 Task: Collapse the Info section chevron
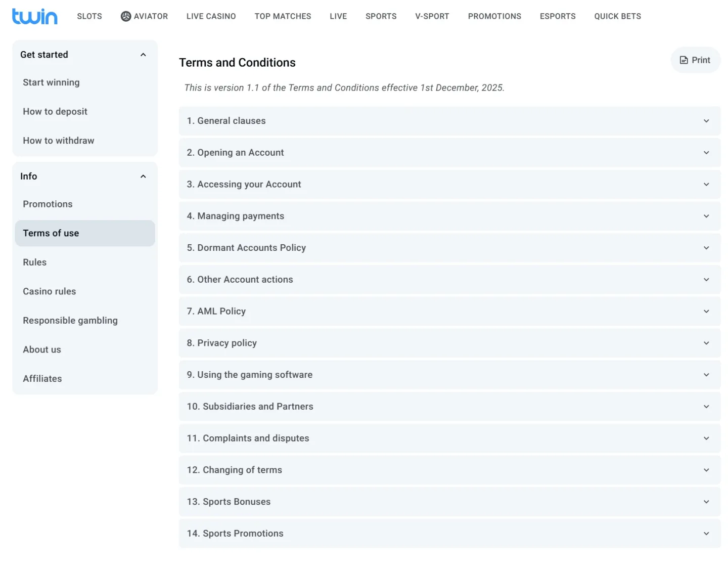point(143,176)
